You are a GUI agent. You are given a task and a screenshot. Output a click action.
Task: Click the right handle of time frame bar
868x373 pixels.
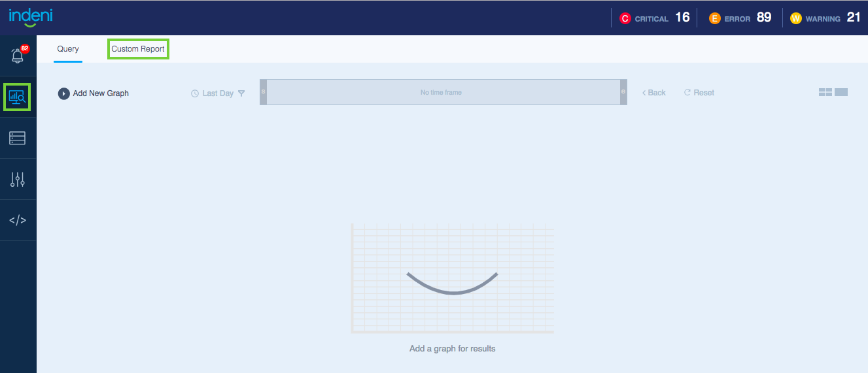click(x=623, y=92)
